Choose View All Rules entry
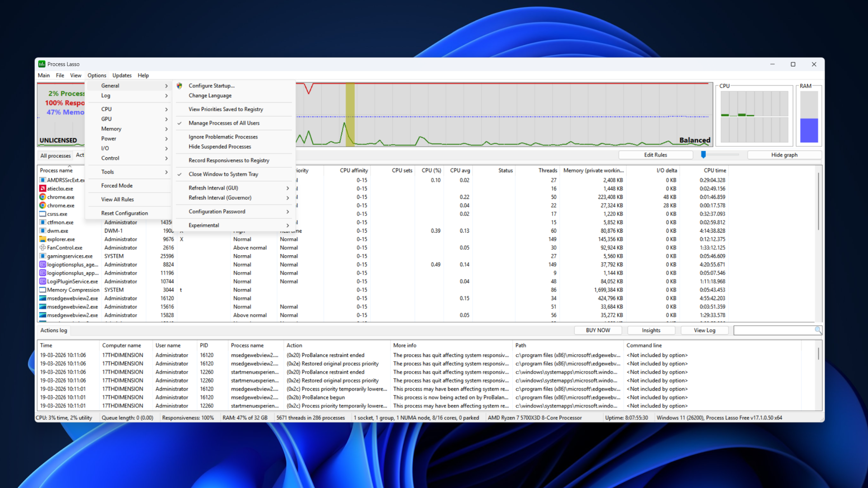The width and height of the screenshot is (868, 488). 129,200
